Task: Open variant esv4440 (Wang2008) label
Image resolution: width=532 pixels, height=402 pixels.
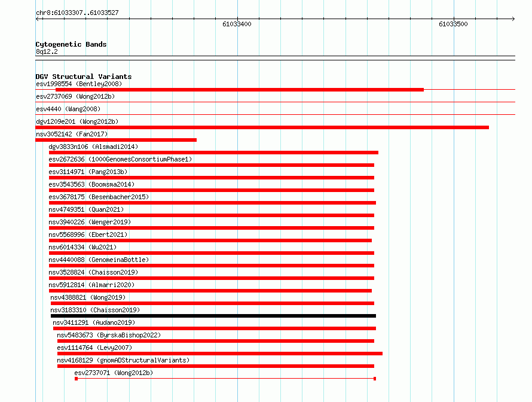Action: [x=68, y=109]
